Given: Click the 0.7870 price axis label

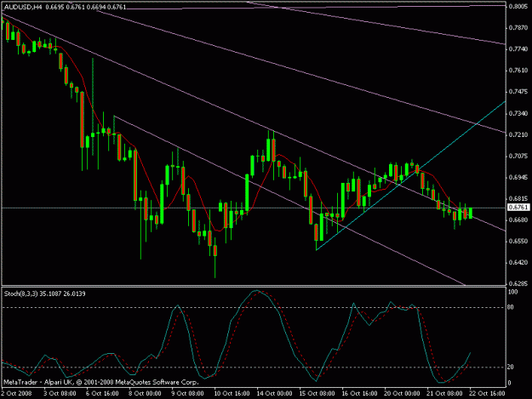Looking at the screenshot, I should pos(518,28).
